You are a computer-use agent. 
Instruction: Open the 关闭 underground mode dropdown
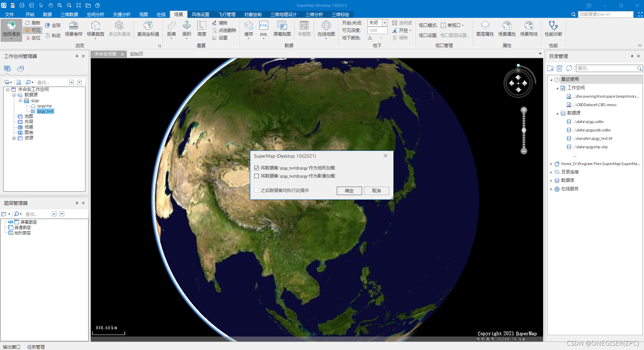click(385, 23)
